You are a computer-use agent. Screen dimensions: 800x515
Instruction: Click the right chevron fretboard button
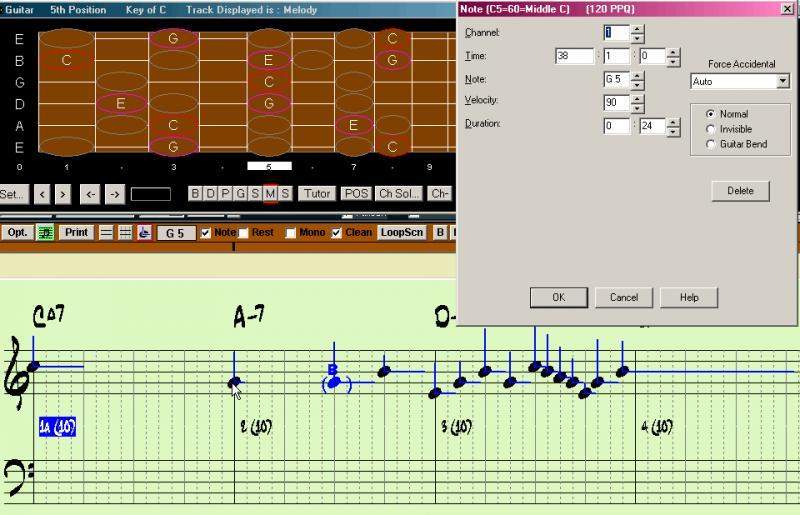pyautogui.click(x=63, y=193)
